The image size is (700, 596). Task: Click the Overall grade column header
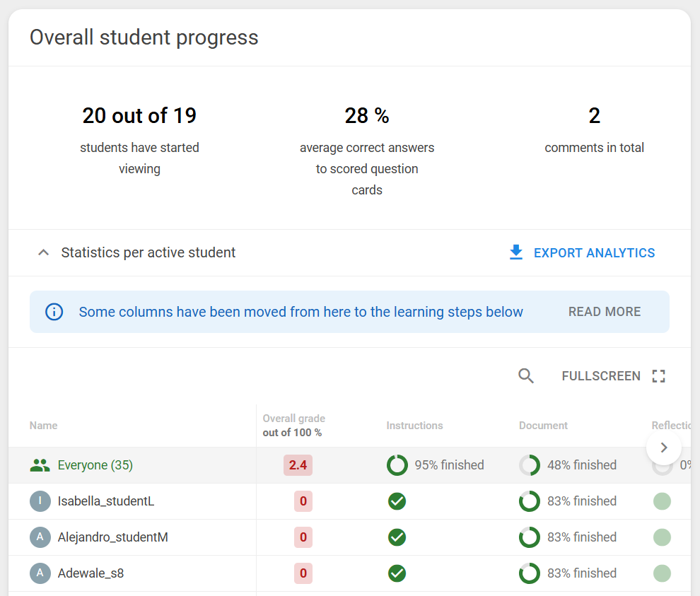pyautogui.click(x=293, y=425)
